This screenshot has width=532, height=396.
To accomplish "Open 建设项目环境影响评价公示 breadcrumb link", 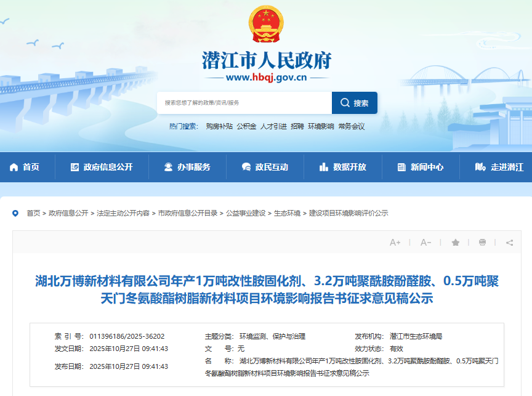I will point(349,213).
